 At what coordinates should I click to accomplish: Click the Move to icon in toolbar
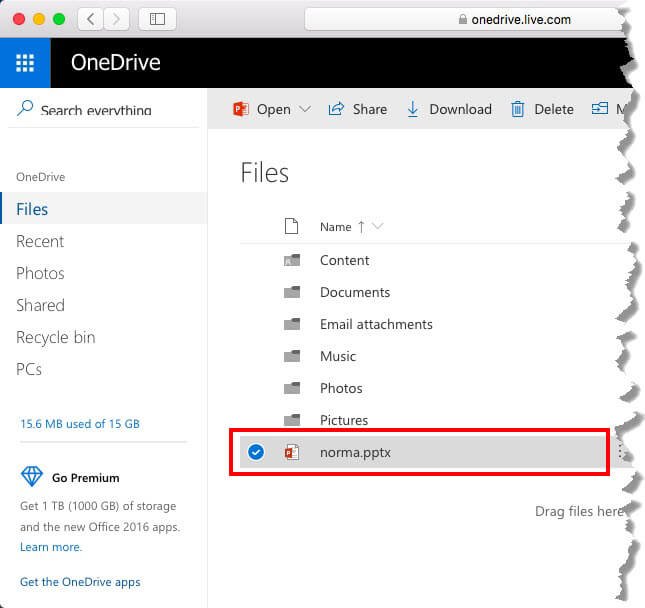click(x=599, y=109)
